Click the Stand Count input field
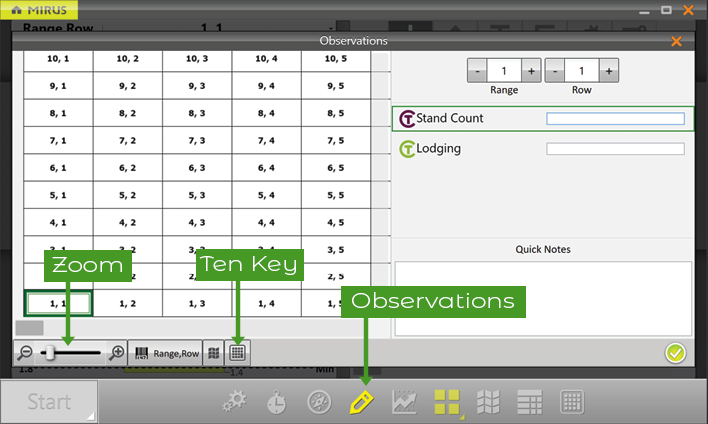Screen dimensions: 708x424 615,119
